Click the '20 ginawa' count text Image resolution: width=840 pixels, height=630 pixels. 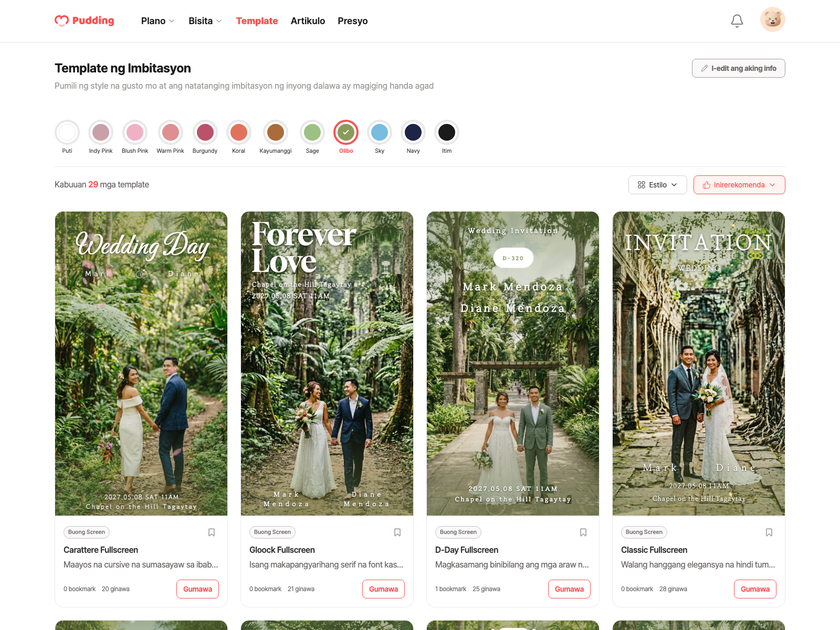(115, 589)
